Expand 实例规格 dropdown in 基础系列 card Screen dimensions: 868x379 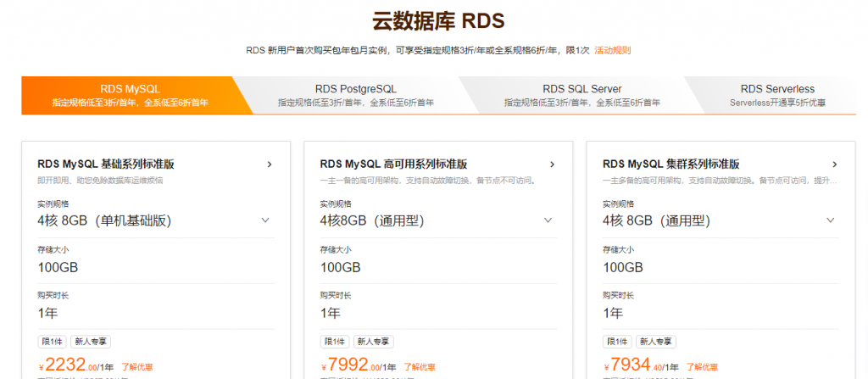[x=265, y=220]
